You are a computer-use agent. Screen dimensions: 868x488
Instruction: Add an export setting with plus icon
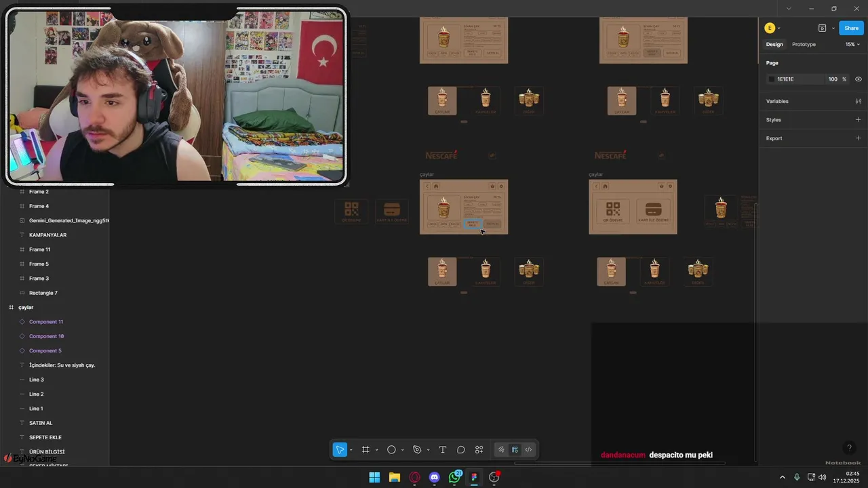pos(859,138)
